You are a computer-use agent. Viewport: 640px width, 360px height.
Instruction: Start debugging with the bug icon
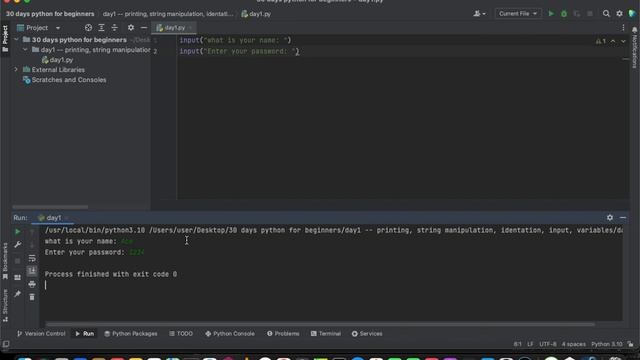[564, 13]
